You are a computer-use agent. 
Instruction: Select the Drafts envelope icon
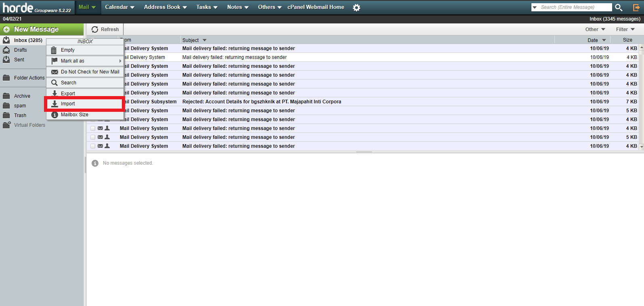[6, 50]
